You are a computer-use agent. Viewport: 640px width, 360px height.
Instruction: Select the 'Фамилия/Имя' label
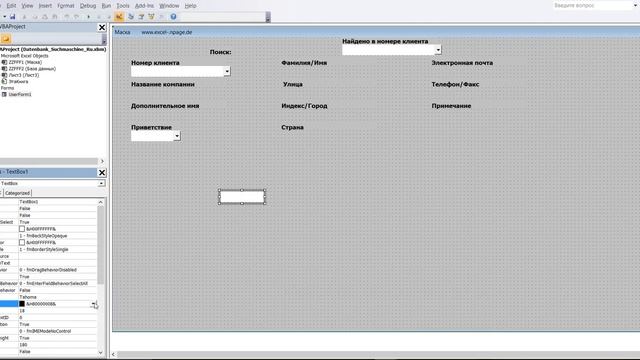click(x=304, y=63)
